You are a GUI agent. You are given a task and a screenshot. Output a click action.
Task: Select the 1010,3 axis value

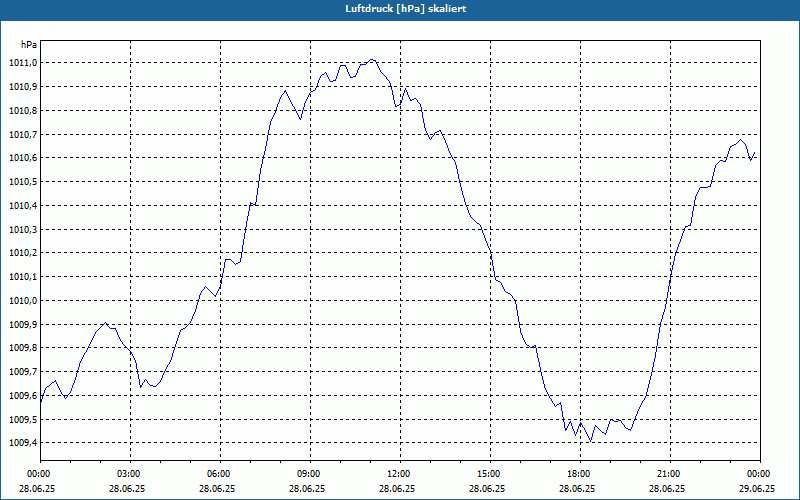coord(23,229)
